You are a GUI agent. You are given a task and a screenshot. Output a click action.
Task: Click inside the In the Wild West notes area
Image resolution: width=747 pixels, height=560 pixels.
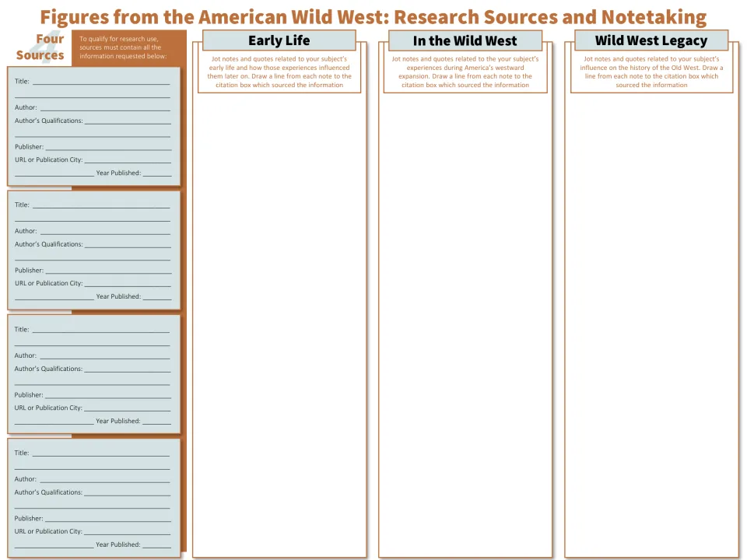click(465, 324)
